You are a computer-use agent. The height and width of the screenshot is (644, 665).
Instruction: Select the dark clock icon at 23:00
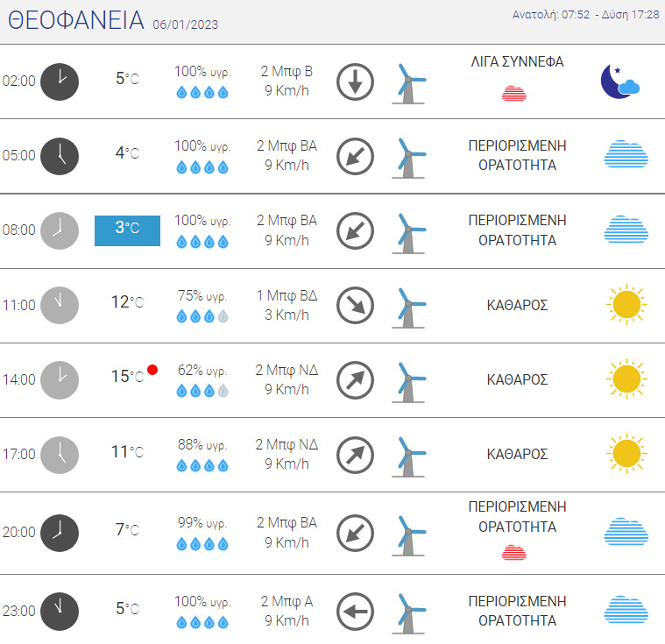click(60, 612)
